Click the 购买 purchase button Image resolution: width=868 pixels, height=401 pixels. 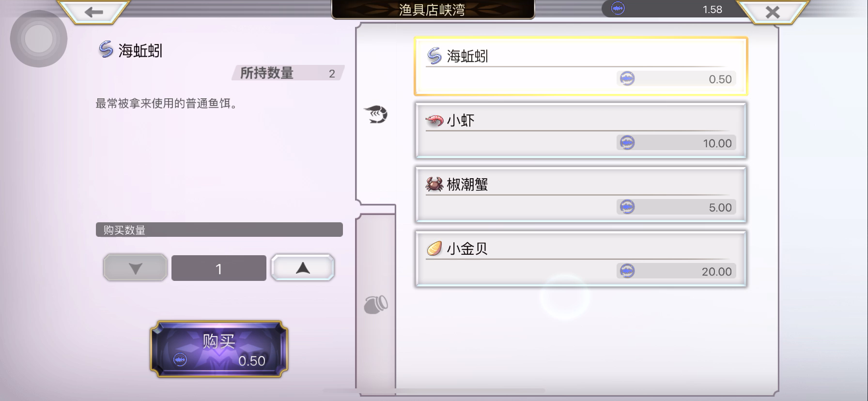coord(219,349)
